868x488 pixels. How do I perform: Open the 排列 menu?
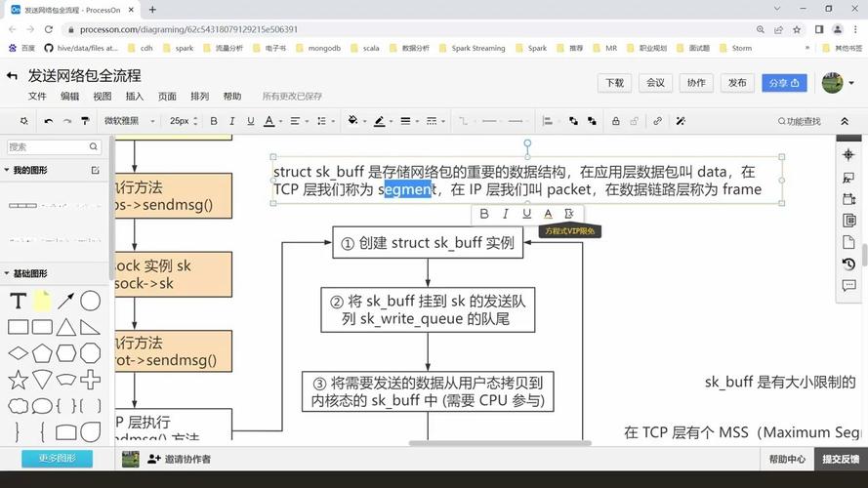coord(200,97)
